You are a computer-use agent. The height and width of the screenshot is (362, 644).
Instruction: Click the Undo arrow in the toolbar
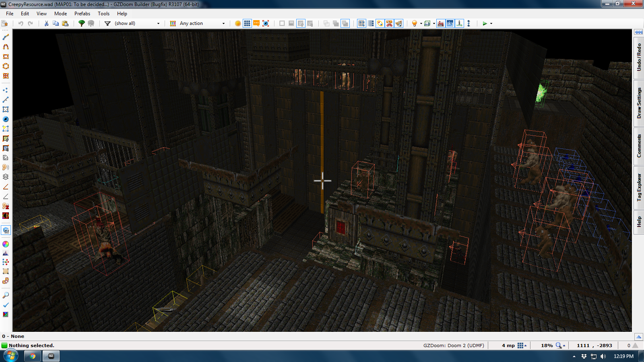coord(21,23)
